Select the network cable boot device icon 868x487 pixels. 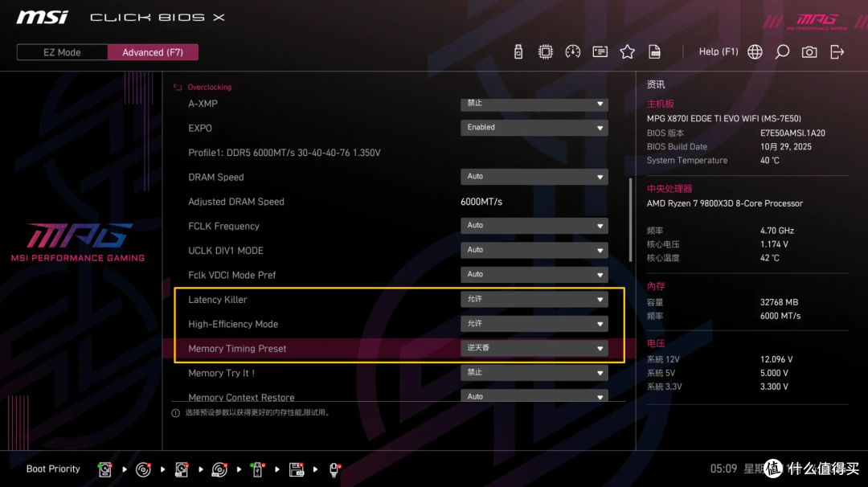[334, 469]
